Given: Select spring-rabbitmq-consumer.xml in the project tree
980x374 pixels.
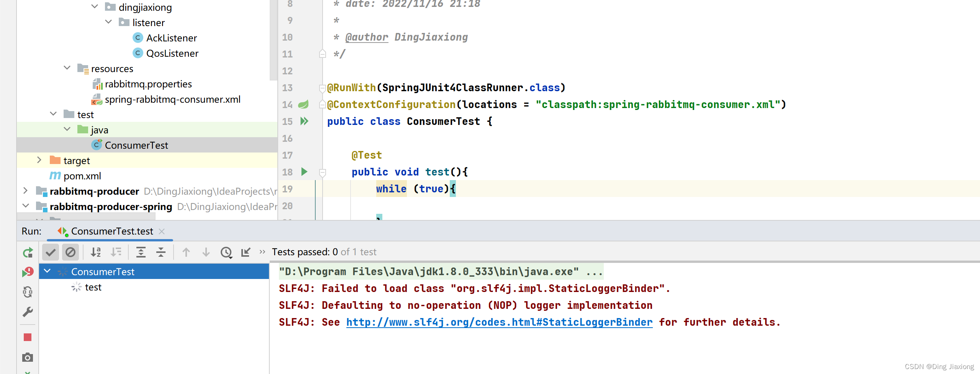Looking at the screenshot, I should (173, 99).
